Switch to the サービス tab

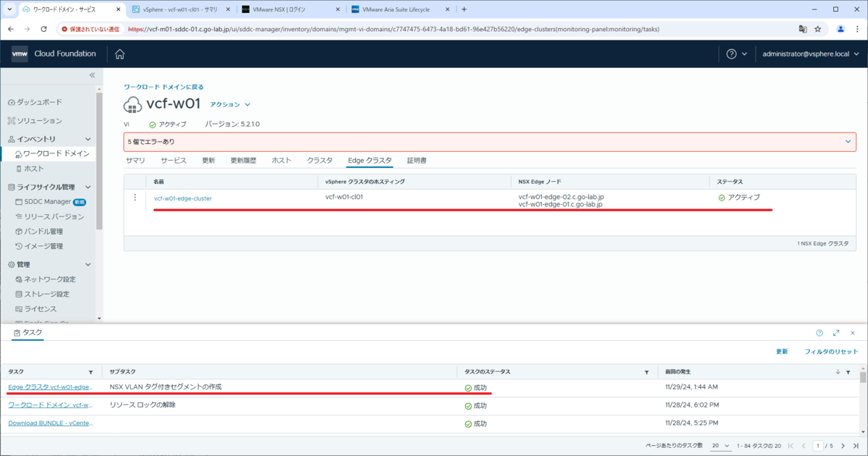tap(174, 160)
